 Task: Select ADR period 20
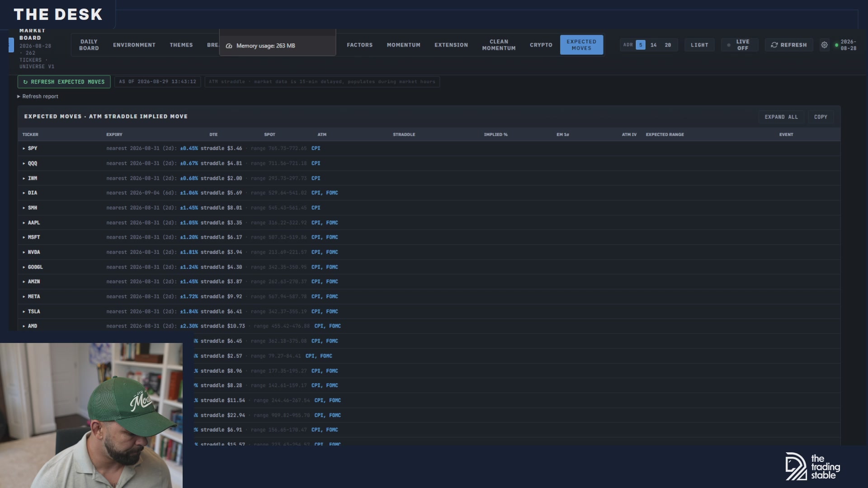coord(668,45)
